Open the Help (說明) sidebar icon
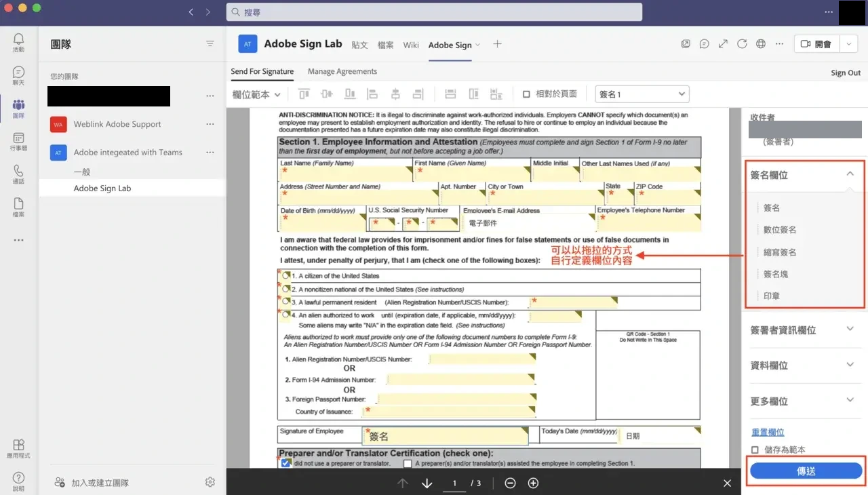868x495 pixels. click(x=18, y=481)
